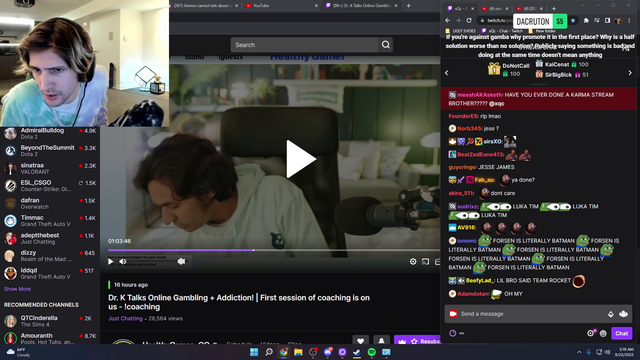Open the Chrome three-dot menu
Image resolution: width=640 pixels, height=360 pixels.
629,20
